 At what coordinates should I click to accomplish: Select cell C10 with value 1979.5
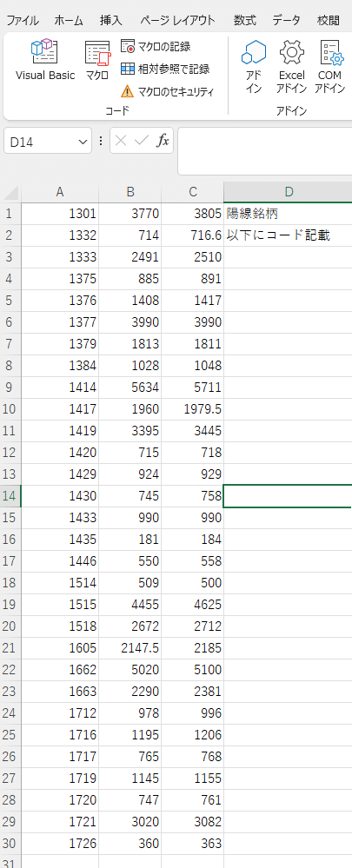tap(193, 409)
